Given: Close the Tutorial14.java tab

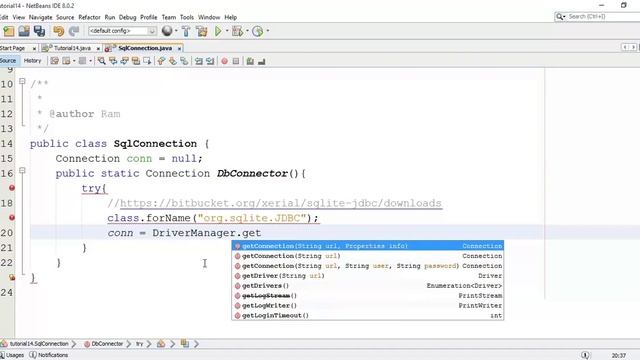Looking at the screenshot, I should tap(98, 49).
